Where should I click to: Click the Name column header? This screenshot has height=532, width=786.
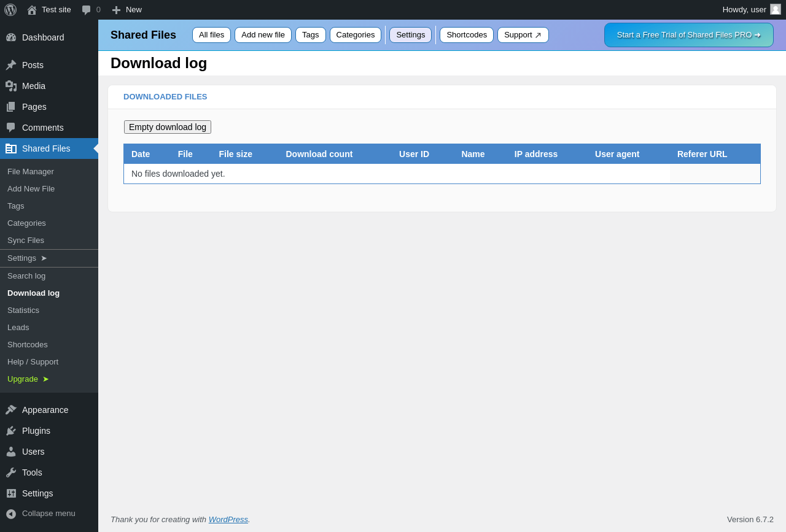coord(473,154)
